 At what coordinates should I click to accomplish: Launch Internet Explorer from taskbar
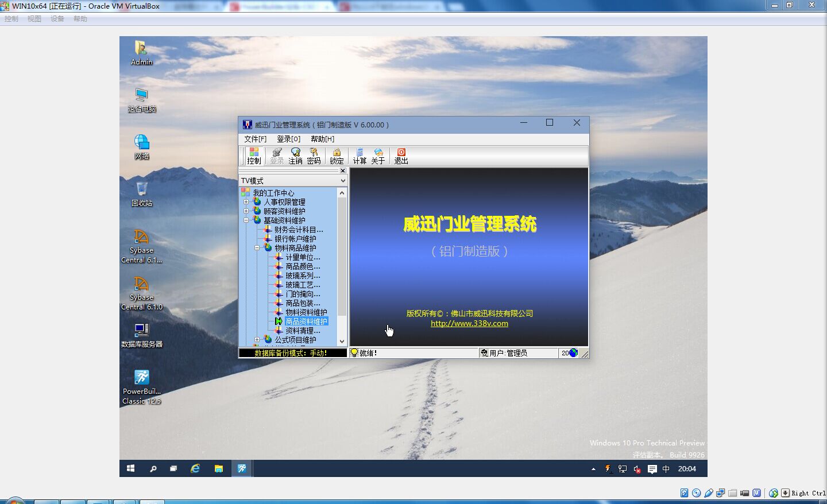[195, 468]
